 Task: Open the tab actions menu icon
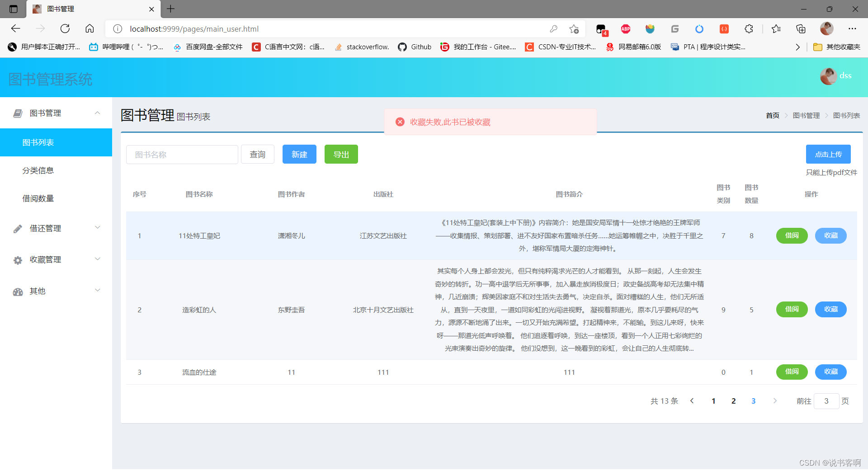[x=13, y=9]
